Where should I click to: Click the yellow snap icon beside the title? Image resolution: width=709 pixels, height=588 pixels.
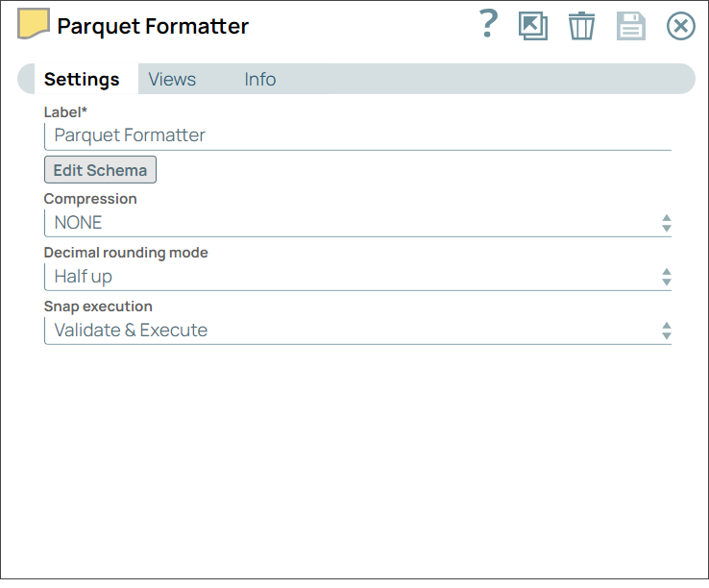point(34,24)
